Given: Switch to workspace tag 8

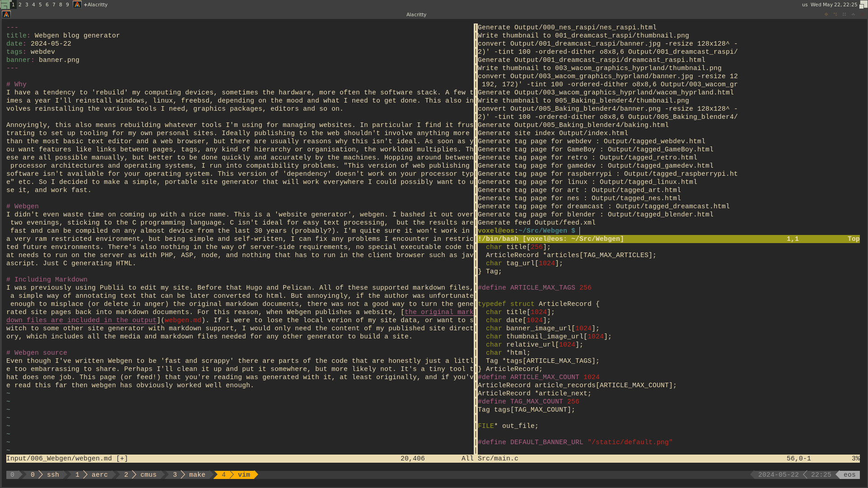Looking at the screenshot, I should [x=61, y=5].
